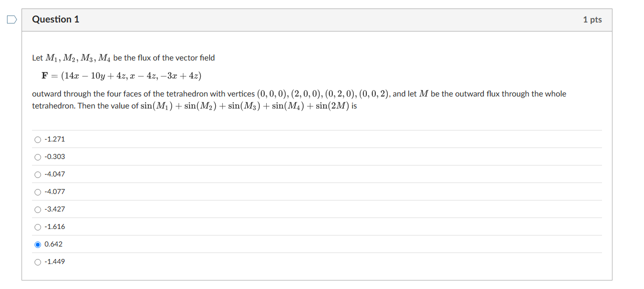
Task: Select the -1.271 answer option
Action: [x=38, y=139]
